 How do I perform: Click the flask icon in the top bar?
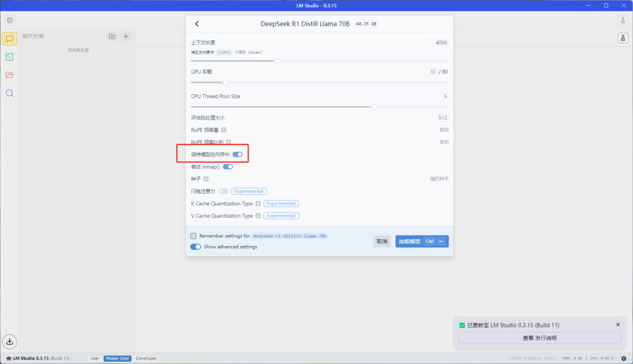click(623, 20)
